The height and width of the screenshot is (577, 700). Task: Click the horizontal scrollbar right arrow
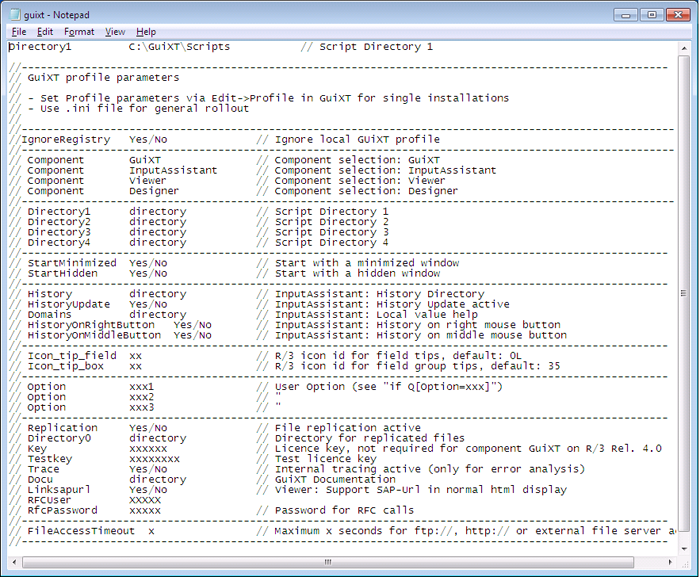[x=670, y=562]
